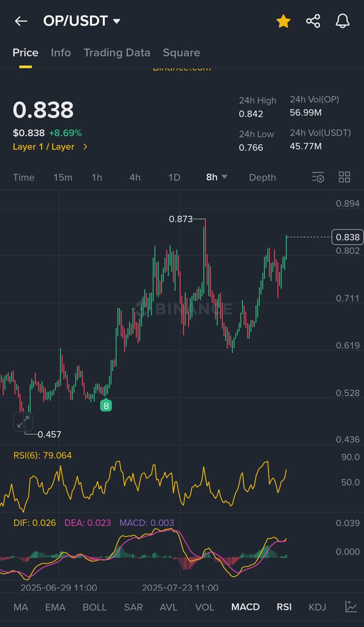
Task: Toggle the AVL indicator
Action: point(168,607)
